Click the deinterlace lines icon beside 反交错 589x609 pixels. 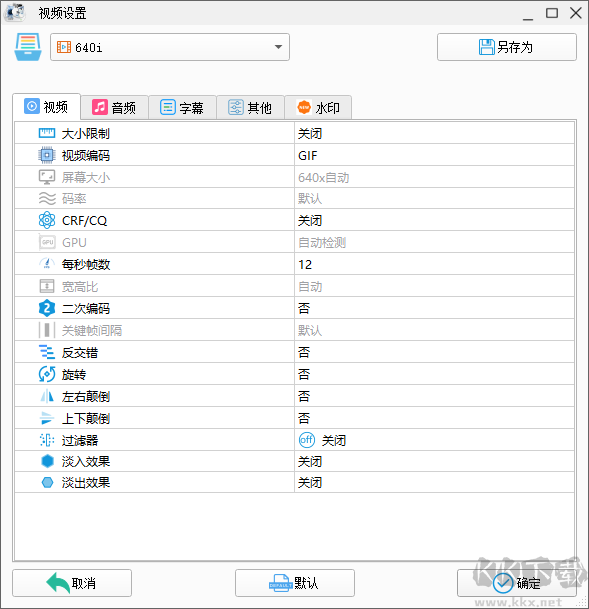[x=47, y=352]
